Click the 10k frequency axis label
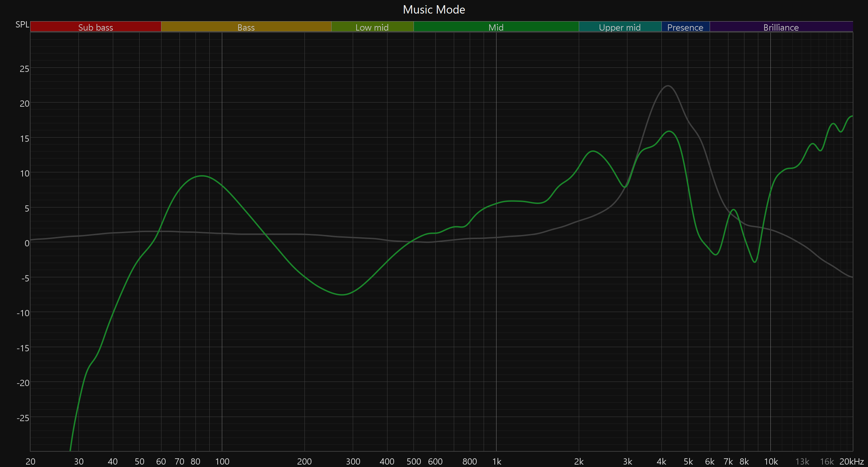The height and width of the screenshot is (467, 868). (771, 461)
